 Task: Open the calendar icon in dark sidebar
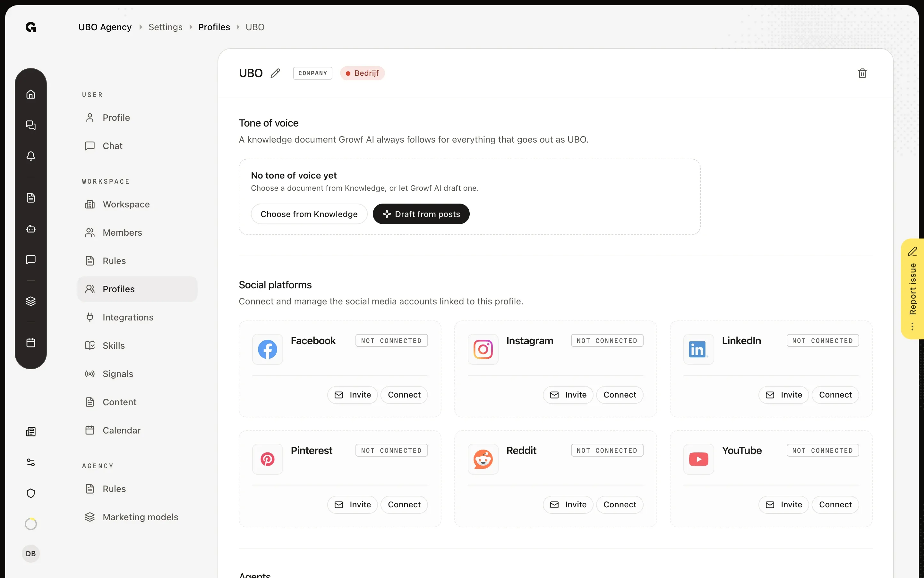pos(30,343)
